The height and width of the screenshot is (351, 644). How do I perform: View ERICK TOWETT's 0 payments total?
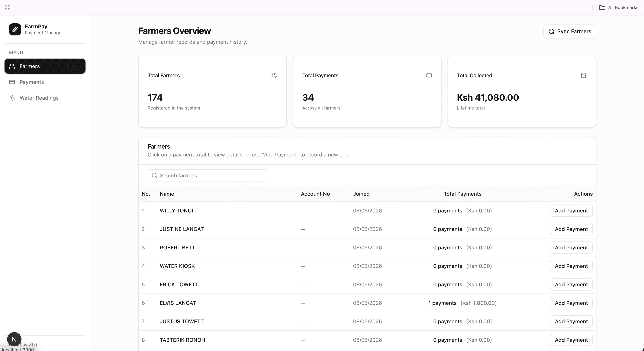click(462, 284)
